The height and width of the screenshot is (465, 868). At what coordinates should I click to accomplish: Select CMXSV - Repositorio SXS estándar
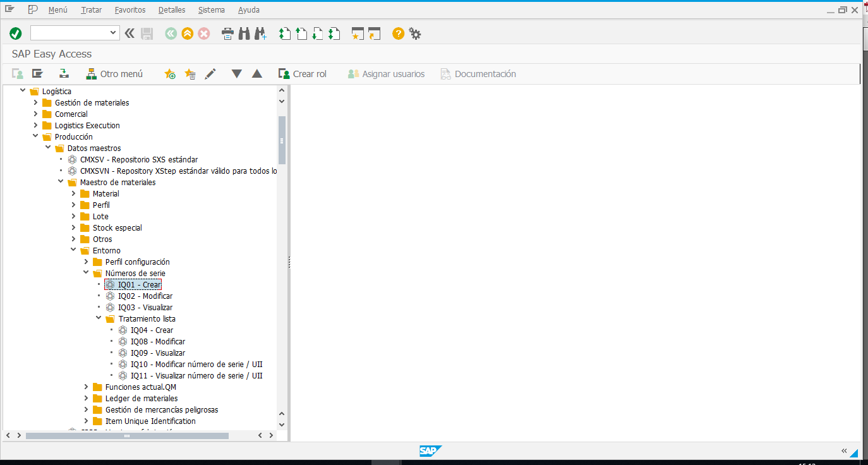click(139, 159)
